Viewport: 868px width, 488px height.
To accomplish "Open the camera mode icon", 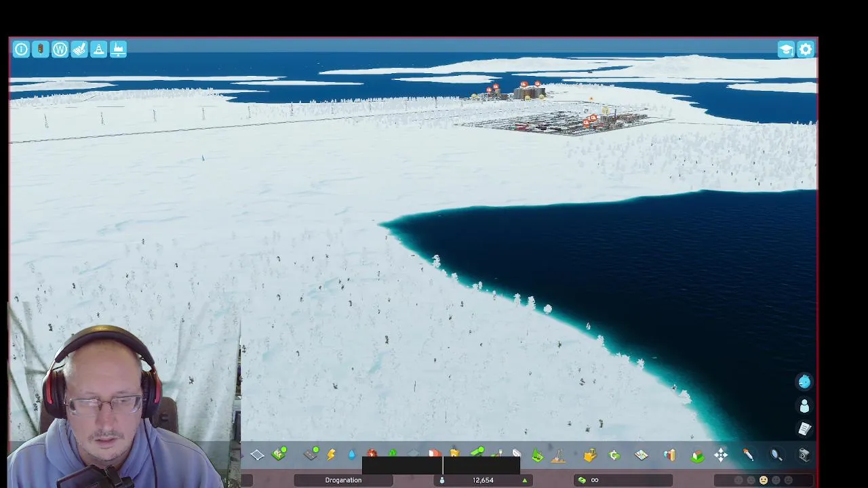I will click(x=804, y=455).
